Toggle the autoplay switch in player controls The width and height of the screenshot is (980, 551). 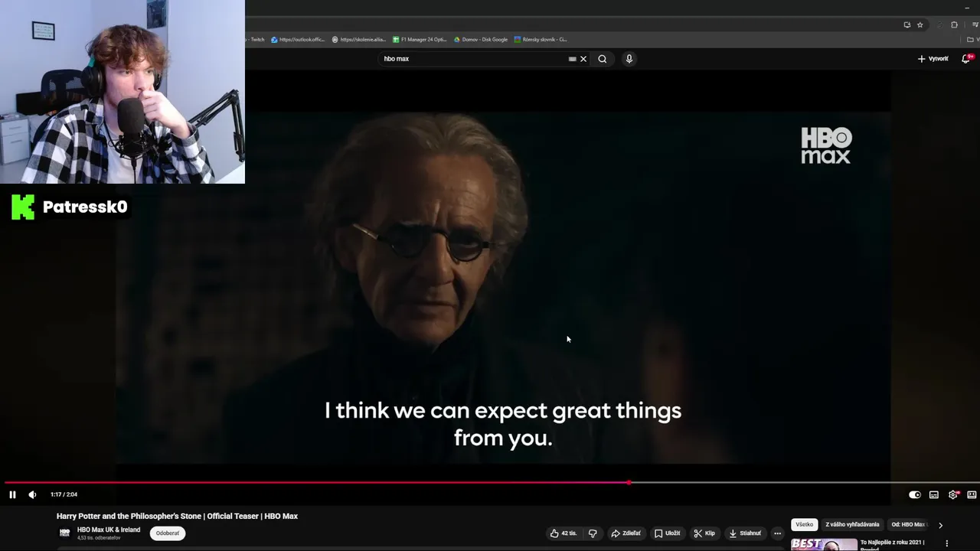[914, 495]
